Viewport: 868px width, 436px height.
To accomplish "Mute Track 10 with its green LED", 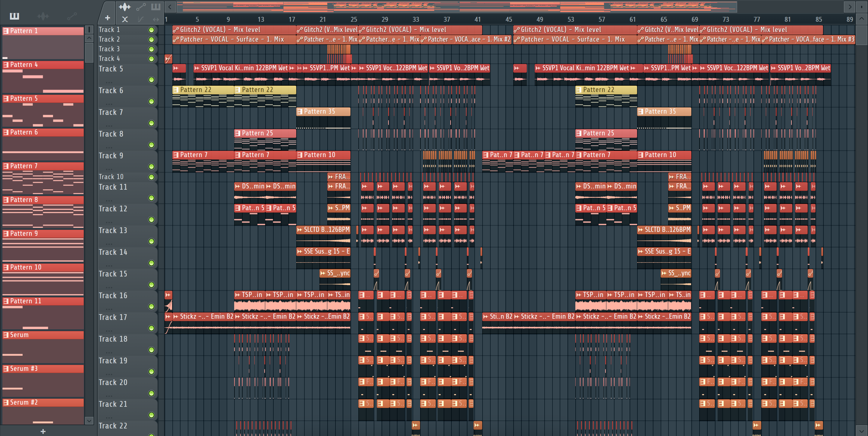I will (x=152, y=177).
